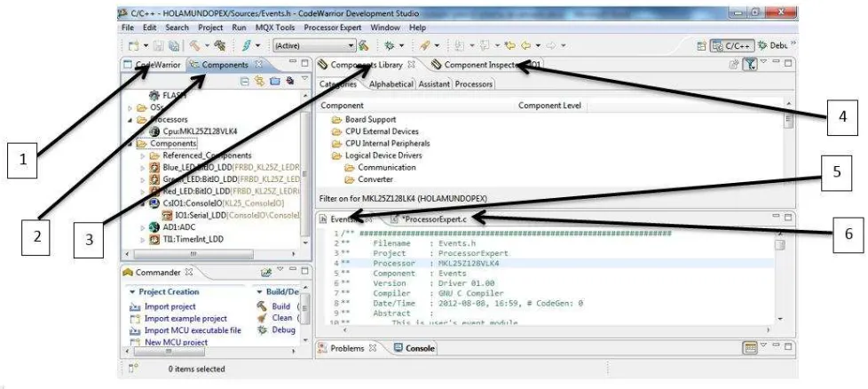Open the Project menu

(x=210, y=28)
